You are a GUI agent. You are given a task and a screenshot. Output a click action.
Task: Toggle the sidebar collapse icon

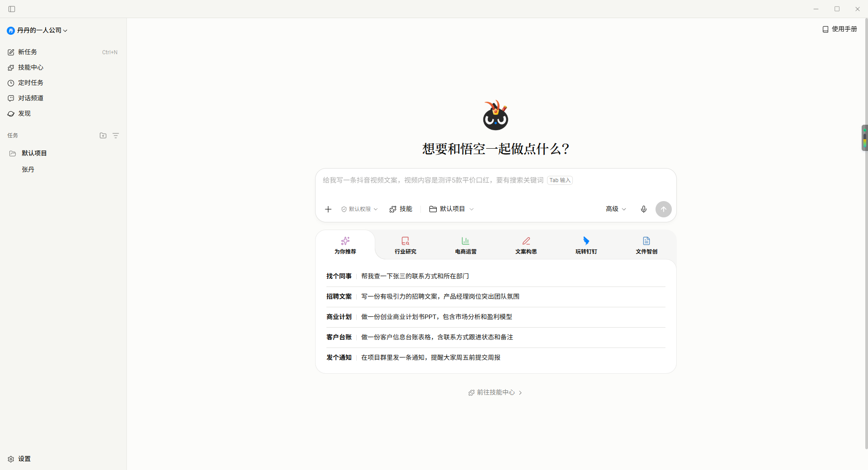click(x=12, y=9)
